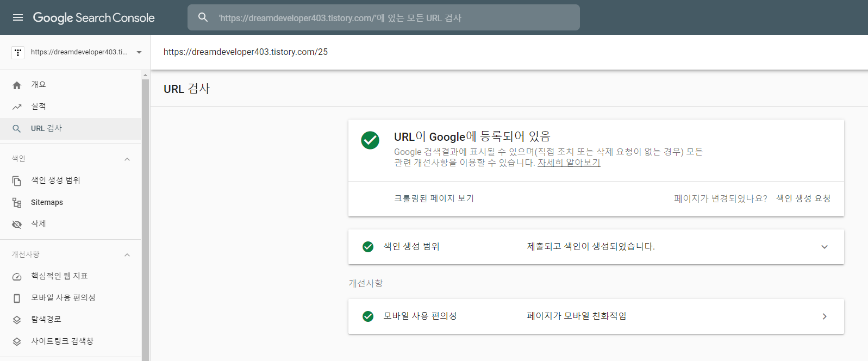The height and width of the screenshot is (361, 868).
Task: Open the 자세히 알아보기 link
Action: click(x=569, y=163)
